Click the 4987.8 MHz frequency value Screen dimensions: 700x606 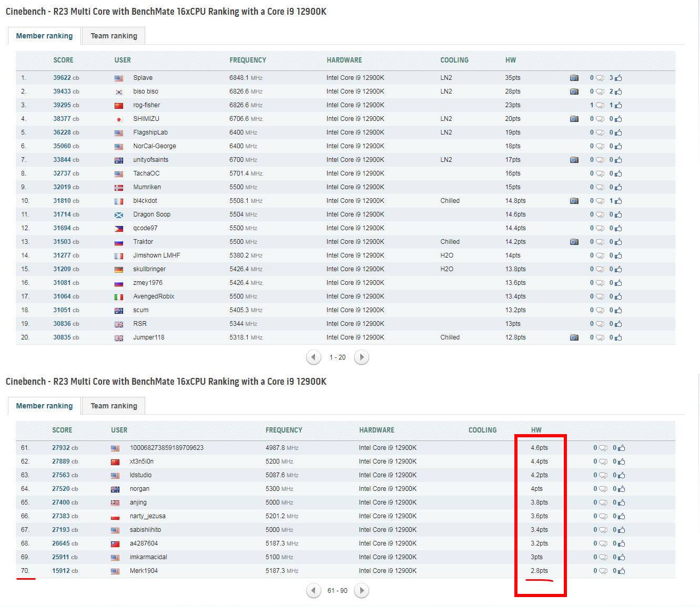(x=282, y=448)
